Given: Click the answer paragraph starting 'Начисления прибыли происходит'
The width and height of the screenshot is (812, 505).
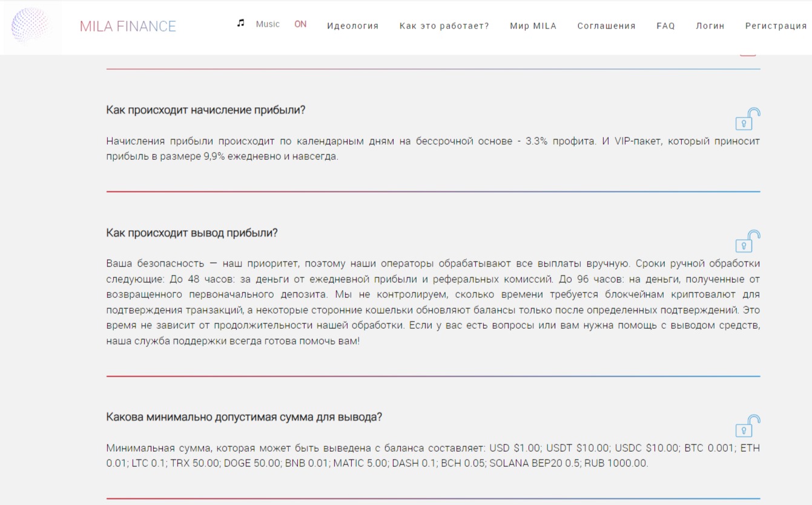Looking at the screenshot, I should 433,148.
